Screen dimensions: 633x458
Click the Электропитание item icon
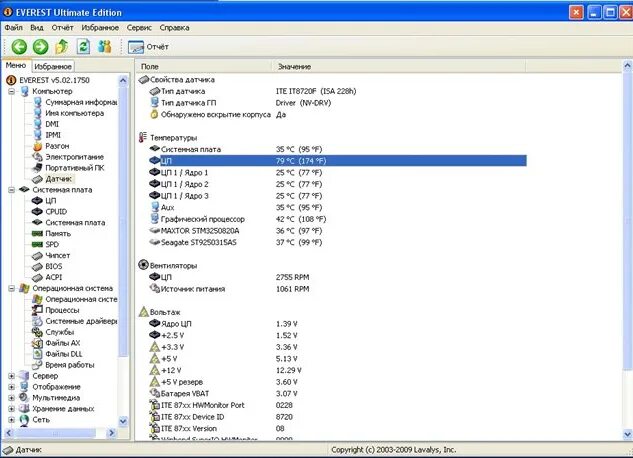[x=38, y=157]
